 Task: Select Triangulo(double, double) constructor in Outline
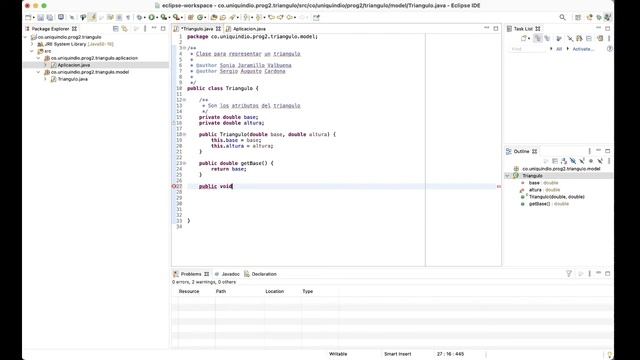(557, 197)
